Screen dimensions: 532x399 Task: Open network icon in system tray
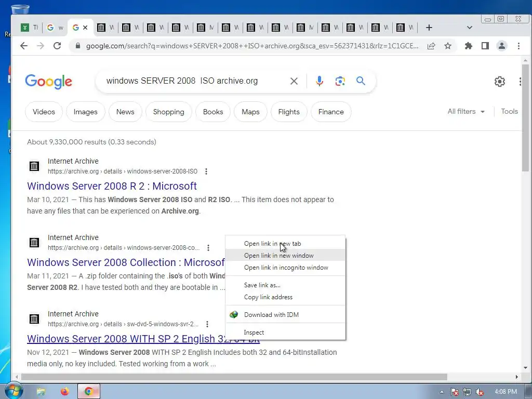point(467,392)
